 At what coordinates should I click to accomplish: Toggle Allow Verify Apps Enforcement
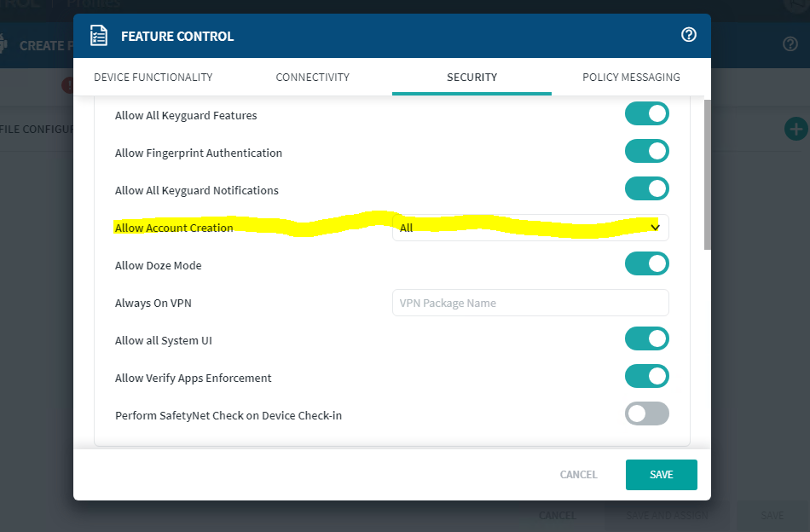[x=647, y=377]
